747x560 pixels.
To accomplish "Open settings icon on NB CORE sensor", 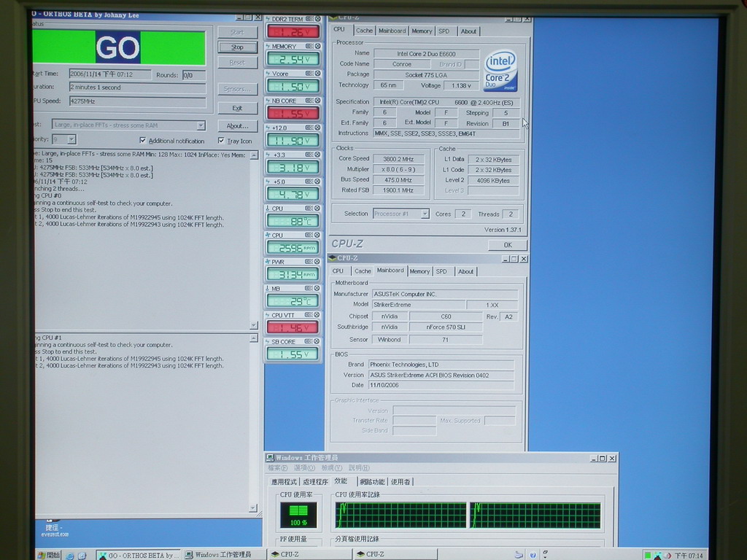I will point(309,101).
